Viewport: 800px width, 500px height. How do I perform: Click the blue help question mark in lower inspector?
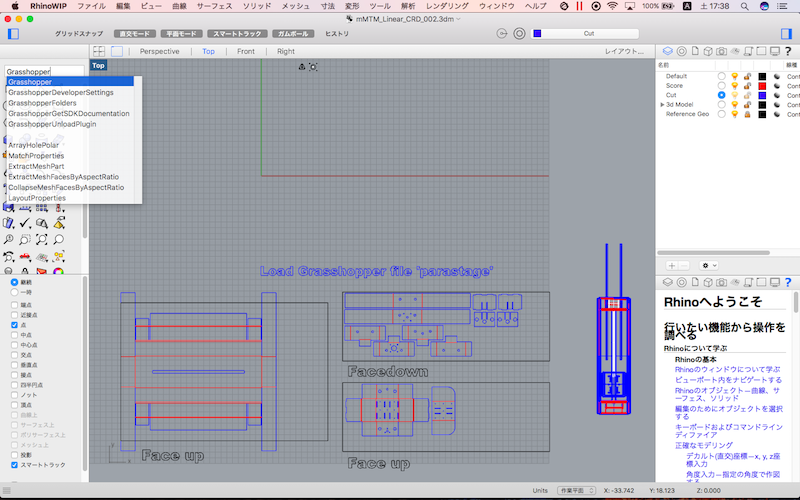click(x=788, y=282)
